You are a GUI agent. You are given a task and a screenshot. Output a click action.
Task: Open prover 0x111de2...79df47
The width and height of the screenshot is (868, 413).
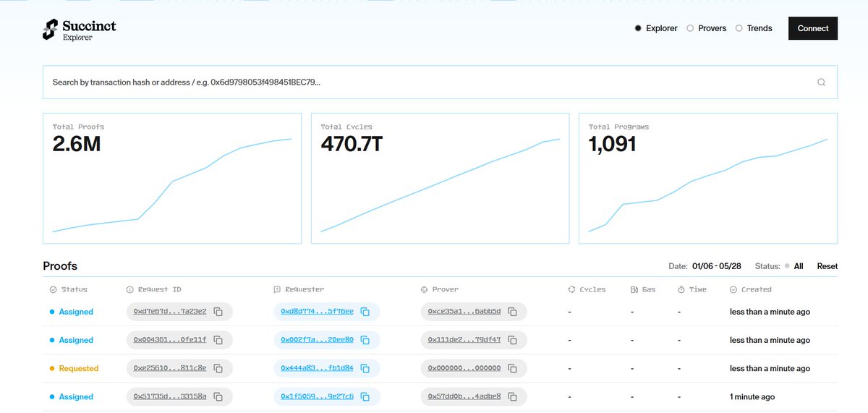[x=464, y=340]
